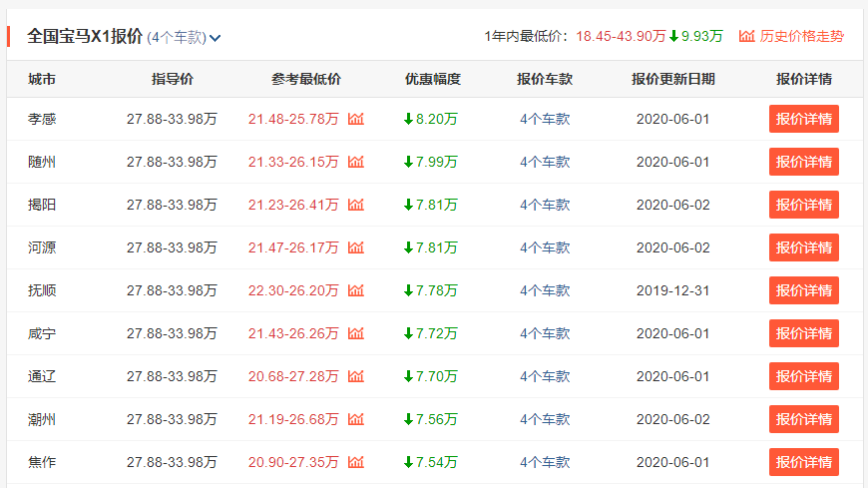
Task: Click the city name 潮州
Action: coord(42,419)
